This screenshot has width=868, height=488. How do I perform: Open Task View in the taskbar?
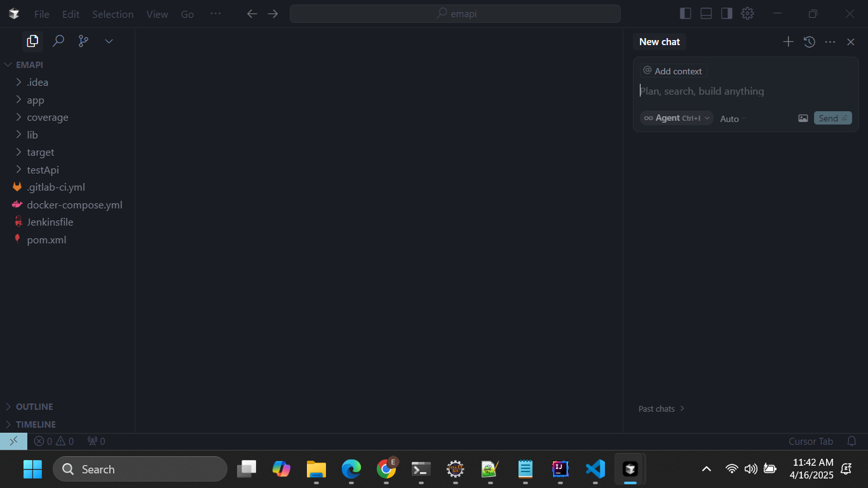click(x=247, y=469)
